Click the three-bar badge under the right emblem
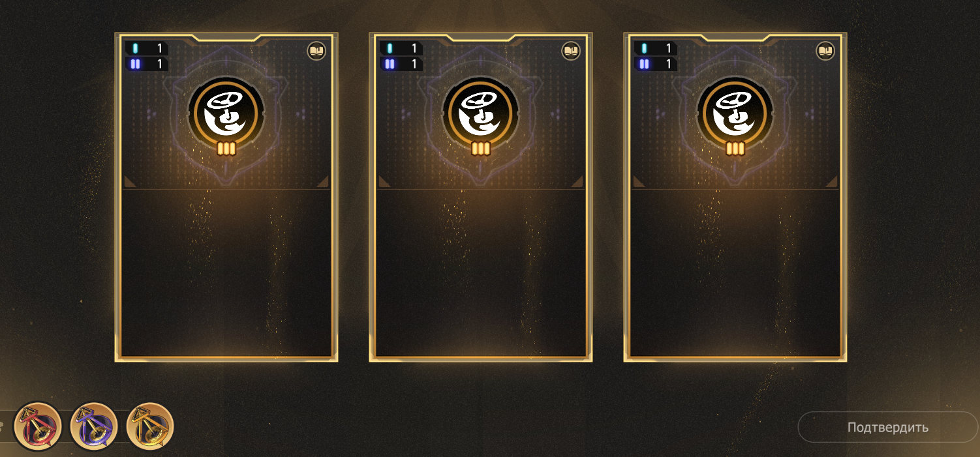The height and width of the screenshot is (457, 980). point(735,149)
